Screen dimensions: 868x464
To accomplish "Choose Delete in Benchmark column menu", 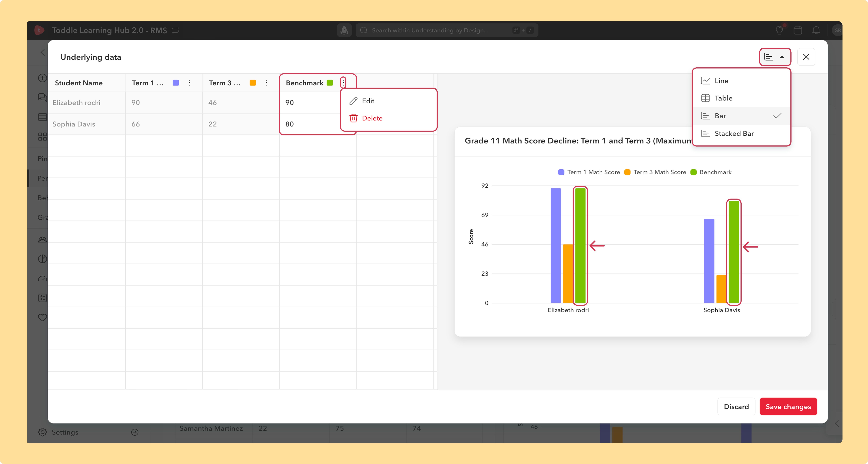I will pos(388,118).
